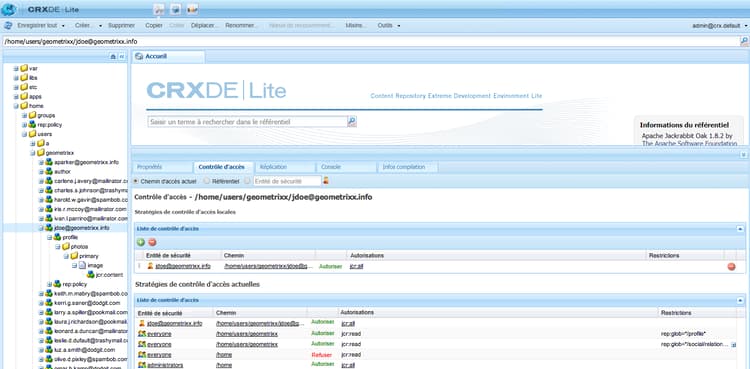Select aparker@geometrixx.info tree node
Image resolution: width=750 pixels, height=369 pixels.
click(86, 162)
